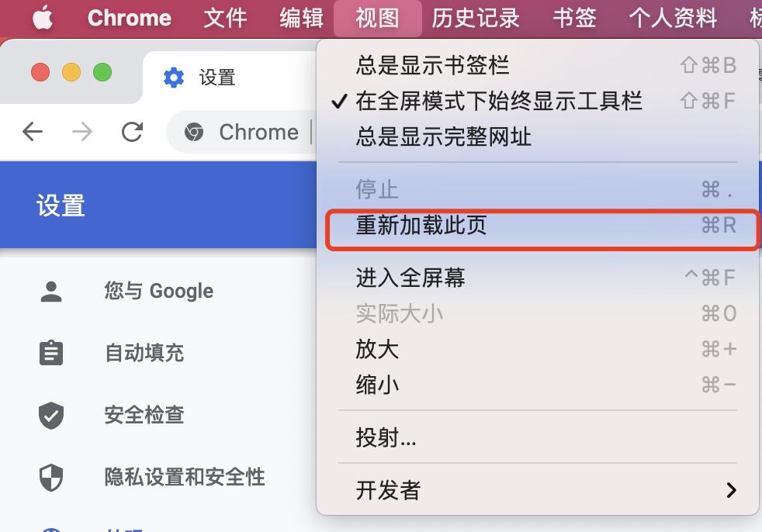762x532 pixels.
Task: Choose 进入全屏幕 menu item
Action: 410,277
